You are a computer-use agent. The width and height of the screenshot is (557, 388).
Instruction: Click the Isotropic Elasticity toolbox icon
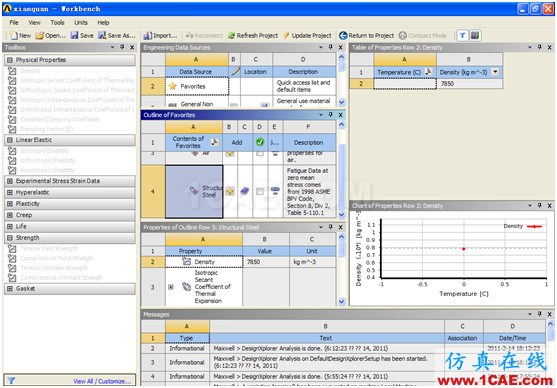(x=12, y=151)
